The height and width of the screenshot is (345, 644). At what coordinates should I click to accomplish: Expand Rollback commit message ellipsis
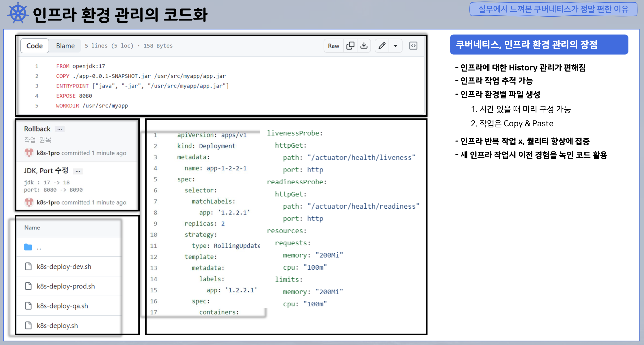click(x=60, y=129)
